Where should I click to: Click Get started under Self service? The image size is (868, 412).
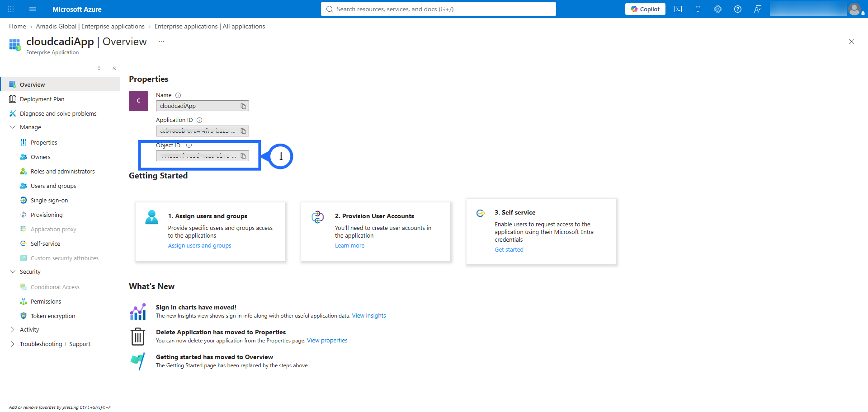tap(509, 250)
